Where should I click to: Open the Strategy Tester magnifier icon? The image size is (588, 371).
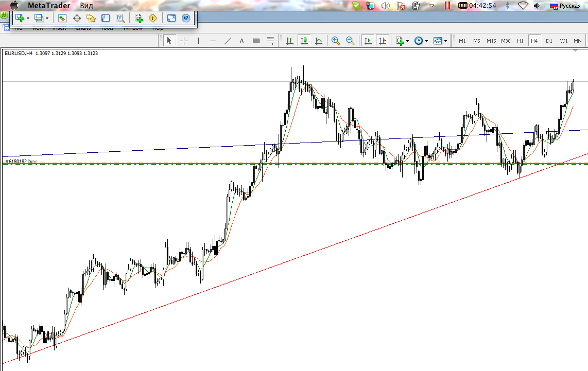[x=120, y=18]
